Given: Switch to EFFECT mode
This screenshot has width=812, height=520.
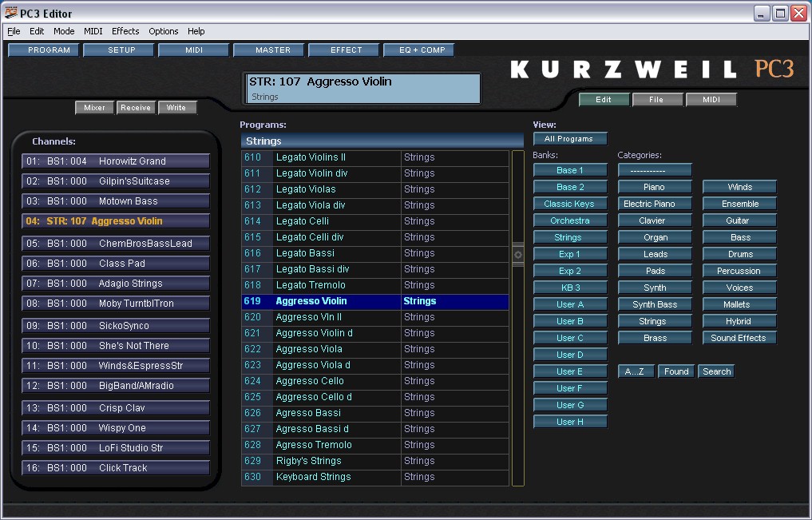Looking at the screenshot, I should pos(344,50).
